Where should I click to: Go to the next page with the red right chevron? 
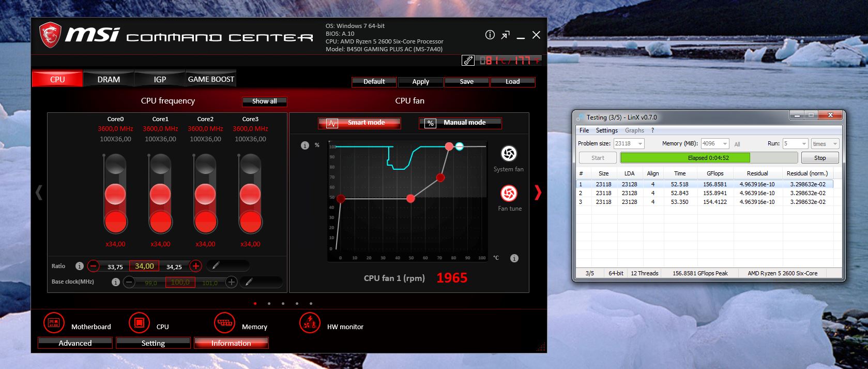538,192
